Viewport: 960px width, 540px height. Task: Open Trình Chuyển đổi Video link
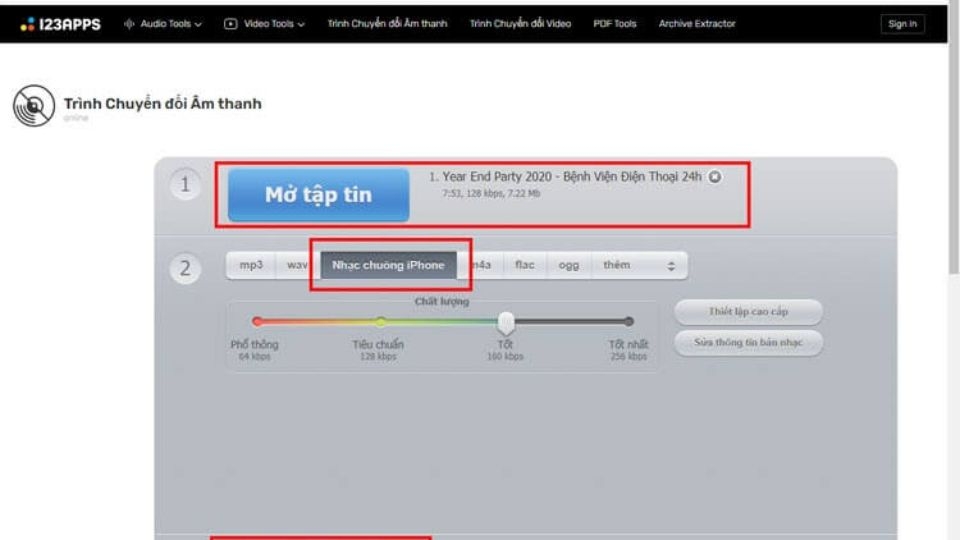[x=520, y=24]
